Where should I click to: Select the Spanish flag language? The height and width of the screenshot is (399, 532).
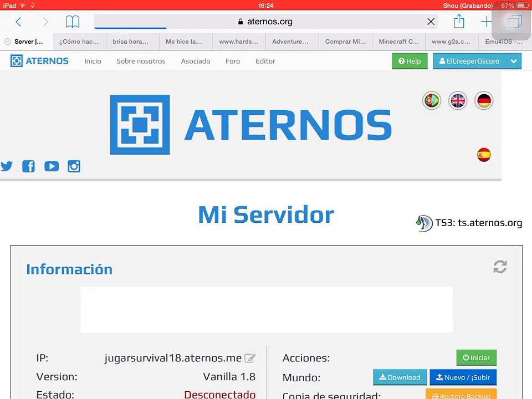click(x=484, y=155)
